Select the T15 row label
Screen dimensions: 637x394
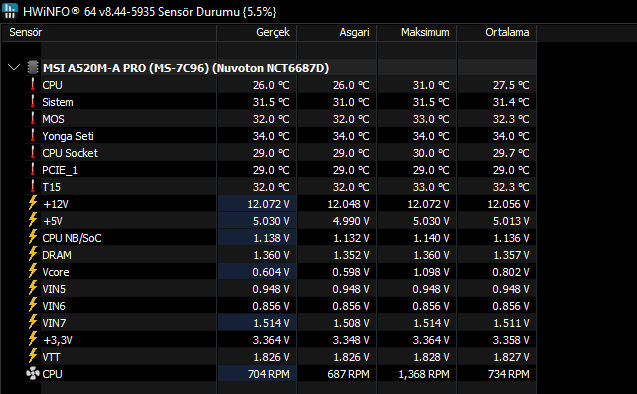52,187
